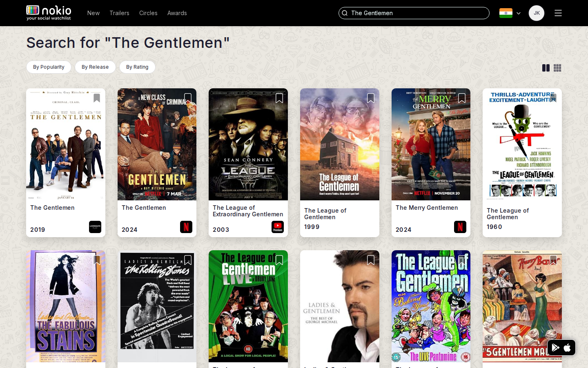This screenshot has height=368, width=588.
Task: Bookmark The Fabulous Stains poster
Action: (97, 260)
